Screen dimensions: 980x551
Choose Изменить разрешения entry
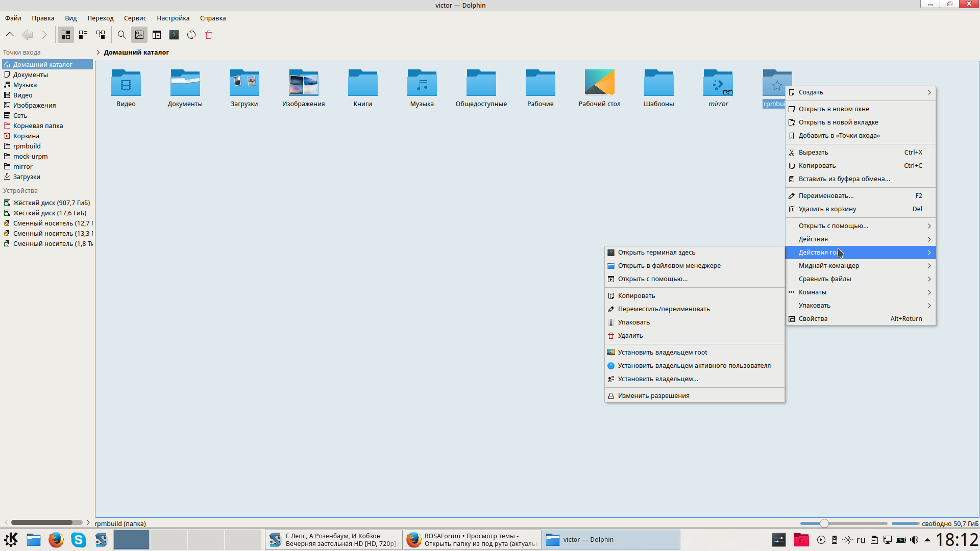[653, 396]
